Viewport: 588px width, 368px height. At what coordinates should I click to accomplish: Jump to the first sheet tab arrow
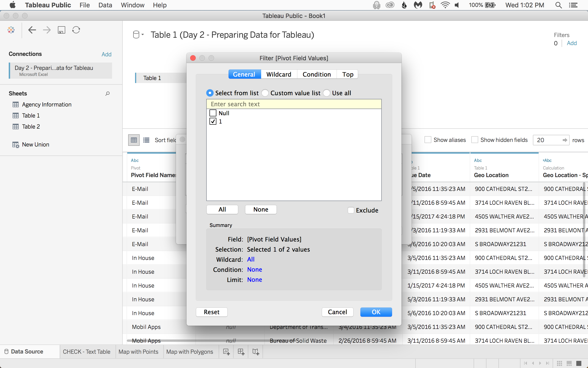tap(526, 363)
